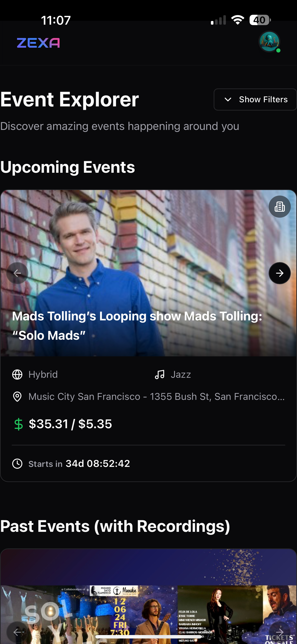Screen dimensions: 297x644
Task: Open the Mads Tolling event title
Action: (x=137, y=325)
